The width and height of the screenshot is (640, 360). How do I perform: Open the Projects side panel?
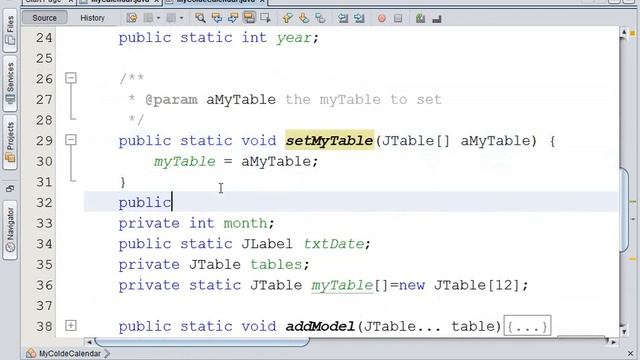pos(10,142)
